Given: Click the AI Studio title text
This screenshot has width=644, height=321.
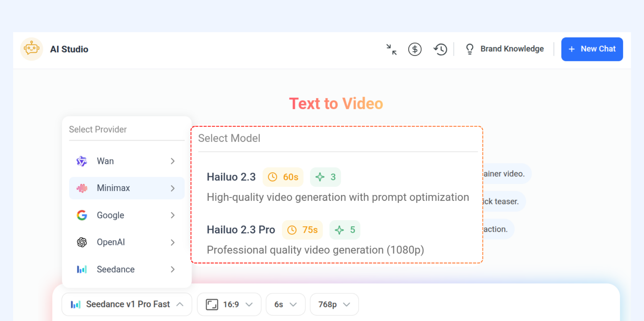Looking at the screenshot, I should click(69, 49).
